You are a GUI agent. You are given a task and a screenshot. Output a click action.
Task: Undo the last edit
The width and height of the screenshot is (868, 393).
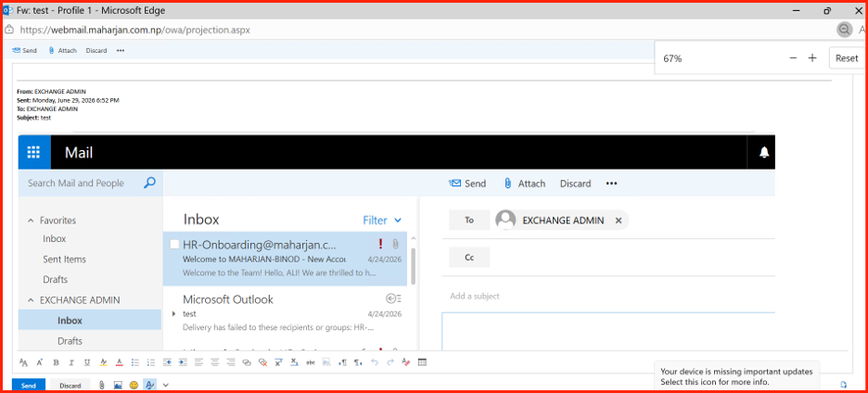point(375,362)
